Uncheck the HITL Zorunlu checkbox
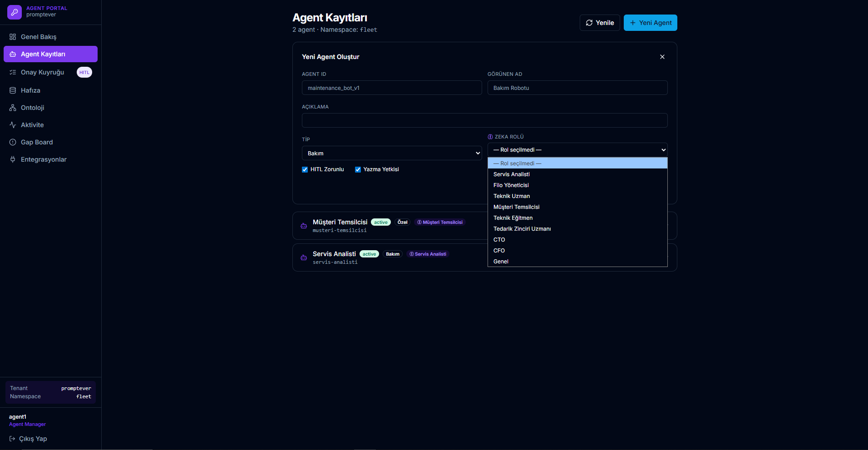The width and height of the screenshot is (868, 450). [x=305, y=169]
